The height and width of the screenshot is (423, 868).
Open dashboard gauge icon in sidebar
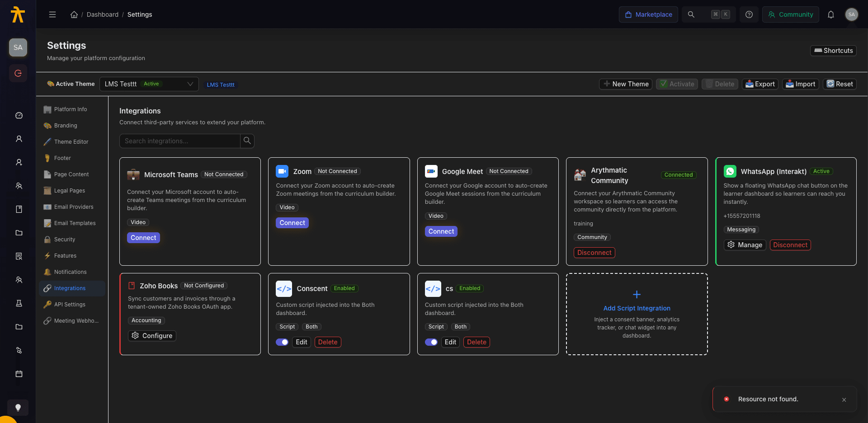(19, 116)
